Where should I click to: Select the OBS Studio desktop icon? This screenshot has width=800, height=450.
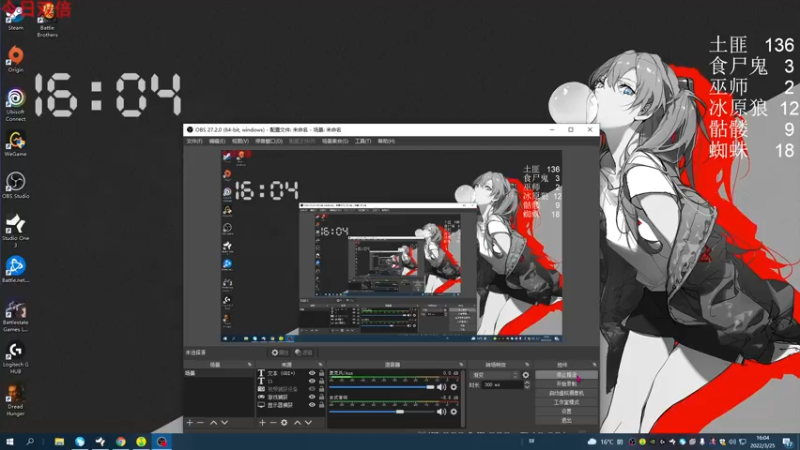point(15,186)
